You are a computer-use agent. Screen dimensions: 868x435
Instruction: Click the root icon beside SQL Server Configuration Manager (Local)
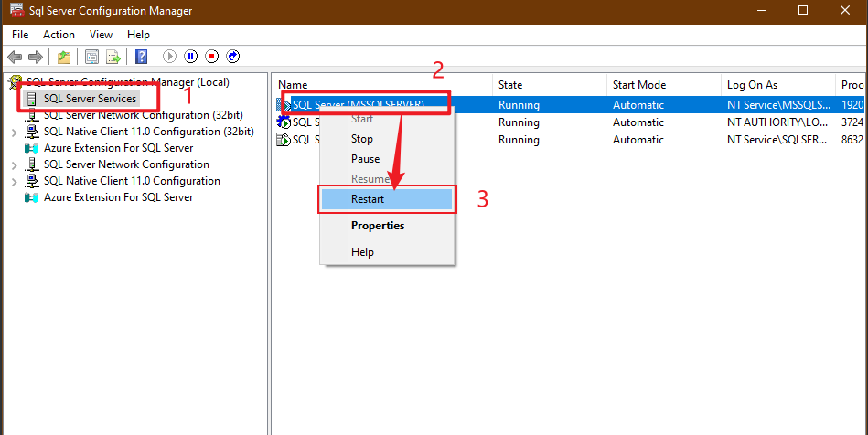coord(15,82)
